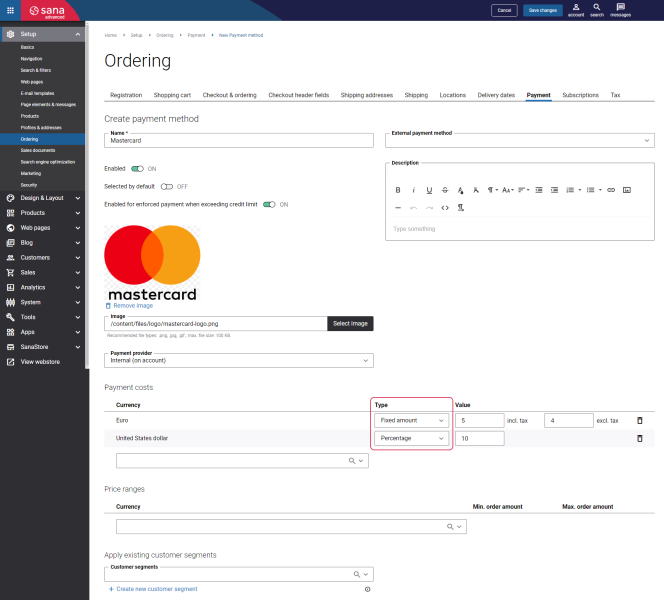Disable enforced payment when exceeding credit limit
The width and height of the screenshot is (664, 600).
[x=269, y=204]
